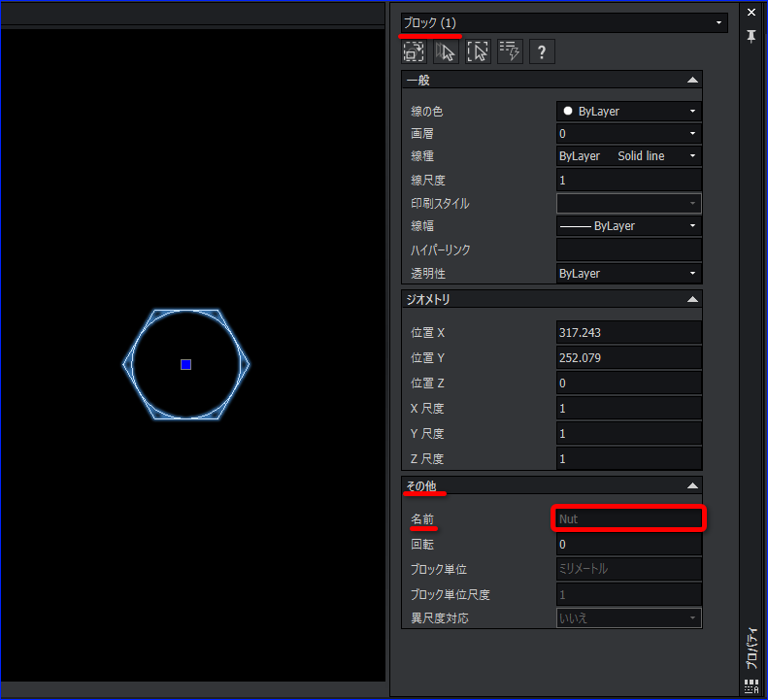Click the 回転 property label
Viewport: 768px width, 700px height.
422,545
